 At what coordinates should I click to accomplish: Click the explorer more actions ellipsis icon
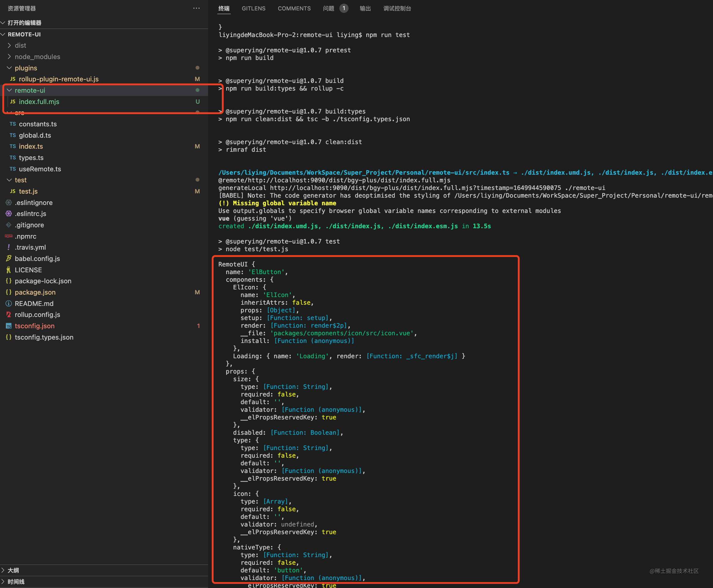196,8
